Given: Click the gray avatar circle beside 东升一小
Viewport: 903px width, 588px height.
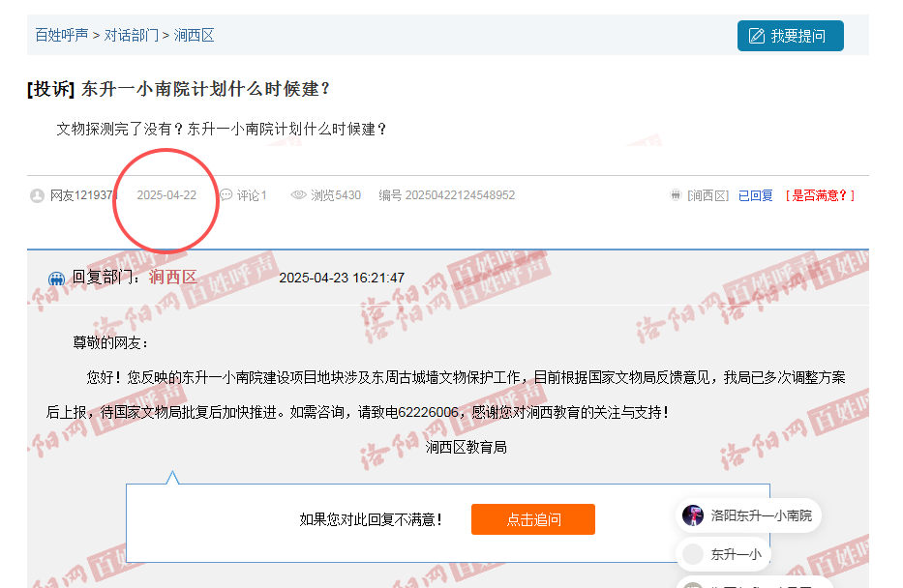Looking at the screenshot, I should tap(693, 554).
